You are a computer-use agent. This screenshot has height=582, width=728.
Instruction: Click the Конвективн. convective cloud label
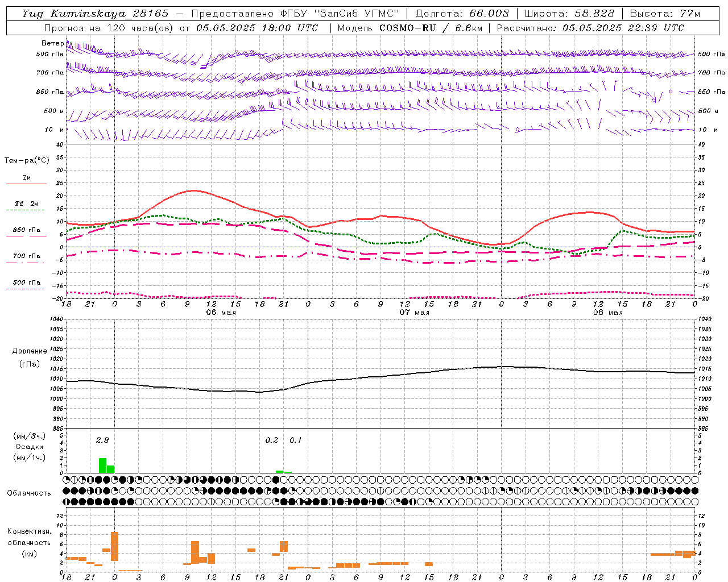click(x=29, y=531)
